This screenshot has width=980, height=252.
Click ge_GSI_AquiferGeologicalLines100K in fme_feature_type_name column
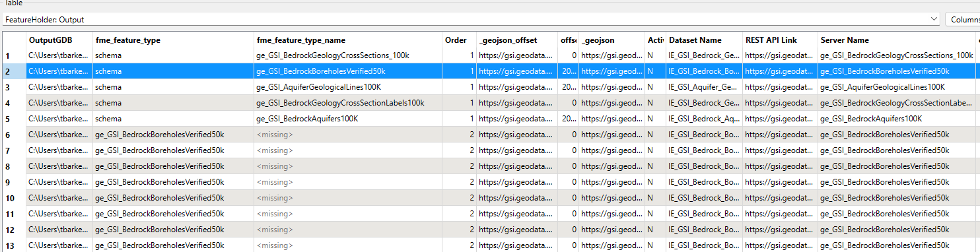click(348, 87)
